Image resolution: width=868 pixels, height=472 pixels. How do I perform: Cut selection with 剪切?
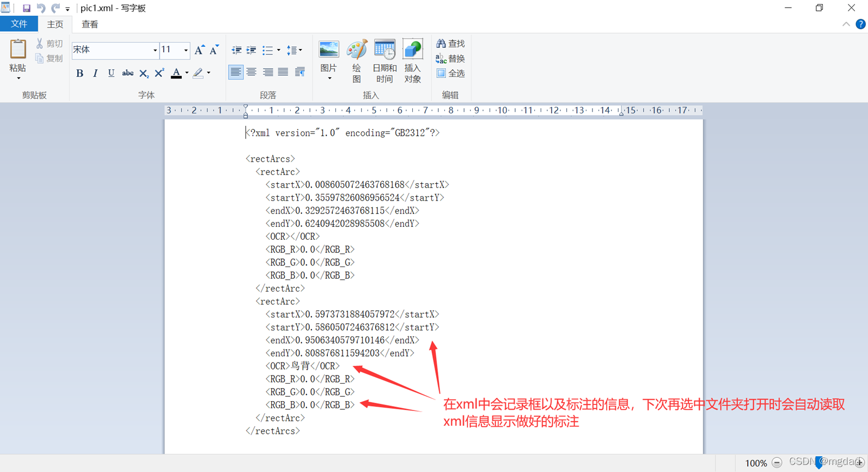pyautogui.click(x=50, y=44)
